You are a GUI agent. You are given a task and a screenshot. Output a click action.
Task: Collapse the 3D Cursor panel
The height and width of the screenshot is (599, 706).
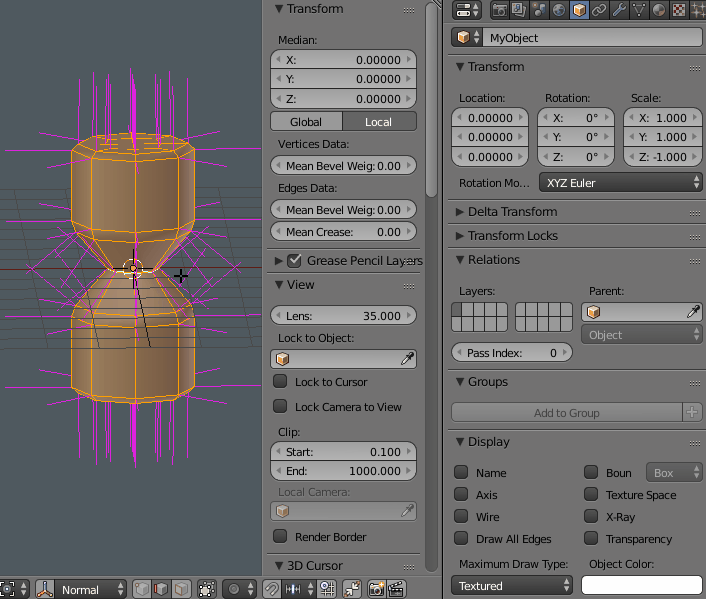tap(279, 565)
